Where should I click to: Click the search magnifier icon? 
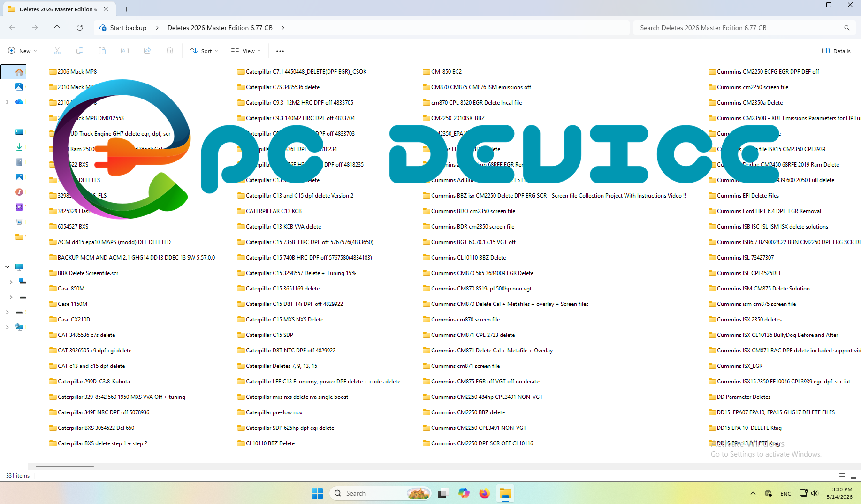[847, 28]
